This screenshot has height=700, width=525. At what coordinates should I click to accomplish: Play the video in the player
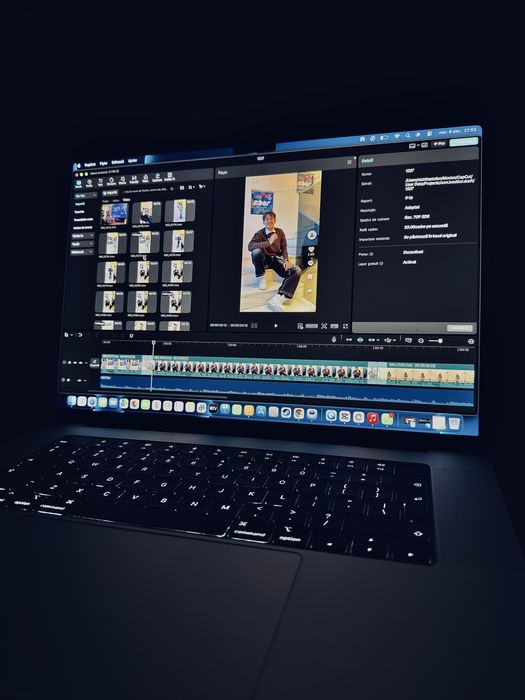point(276,326)
